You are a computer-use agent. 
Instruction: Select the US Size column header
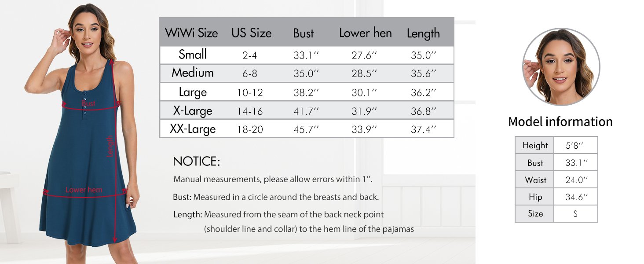tap(252, 33)
